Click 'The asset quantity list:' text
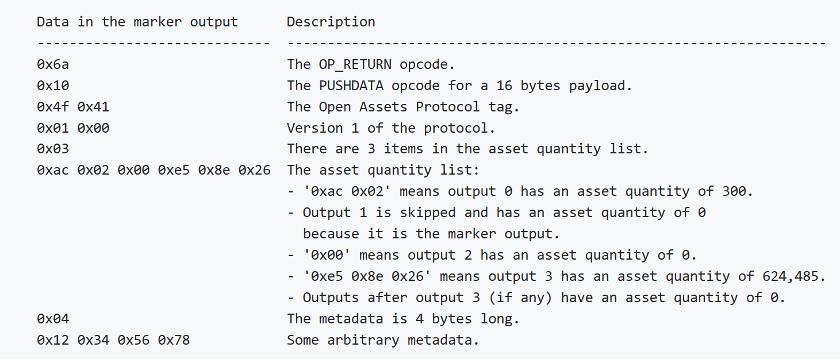 click(x=383, y=170)
